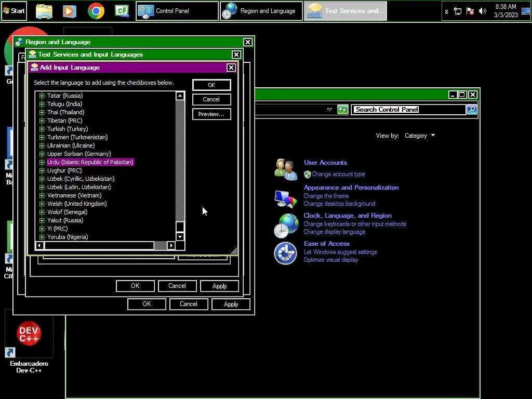Expand the Turkish (Turkey) node
This screenshot has height=399, width=532.
click(42, 129)
